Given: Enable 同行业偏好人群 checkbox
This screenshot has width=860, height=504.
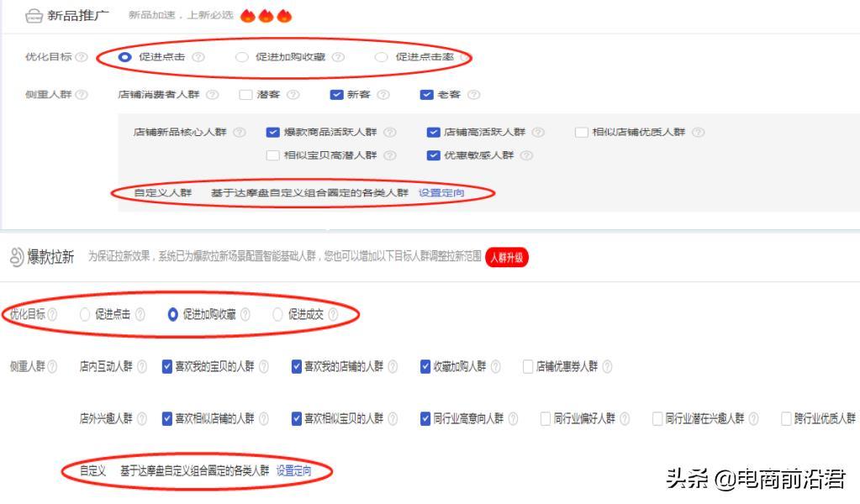Looking at the screenshot, I should 546,418.
